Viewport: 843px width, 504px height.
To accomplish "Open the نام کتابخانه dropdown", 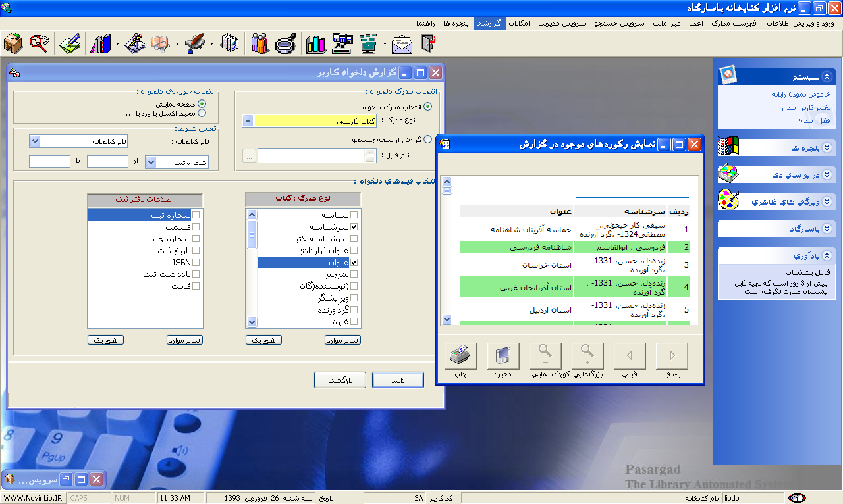I will (35, 141).
